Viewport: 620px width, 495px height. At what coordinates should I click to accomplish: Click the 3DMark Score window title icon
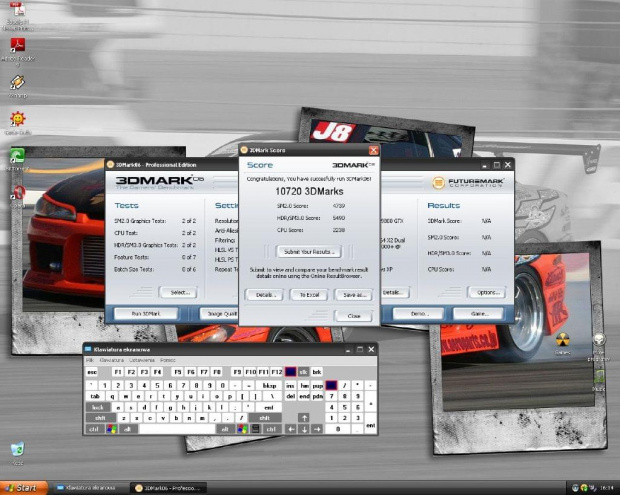tap(244, 150)
